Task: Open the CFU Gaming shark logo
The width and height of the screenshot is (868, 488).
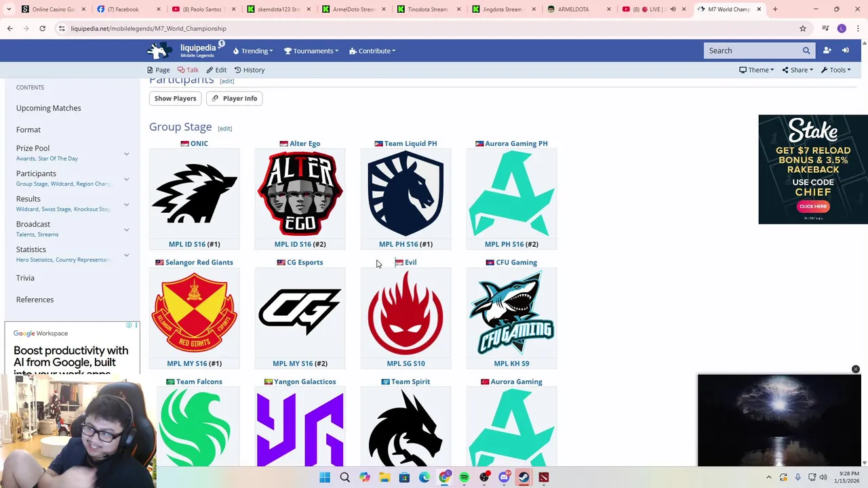Action: [511, 312]
